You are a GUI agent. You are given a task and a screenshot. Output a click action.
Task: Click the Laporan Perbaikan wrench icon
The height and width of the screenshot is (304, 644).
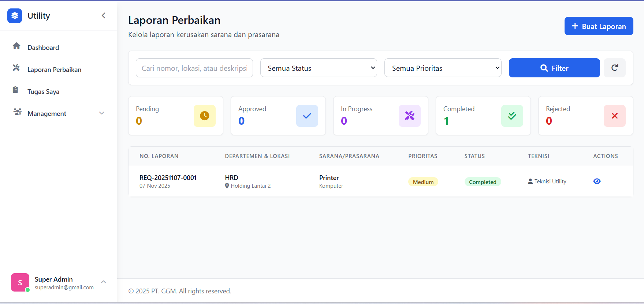click(x=16, y=68)
